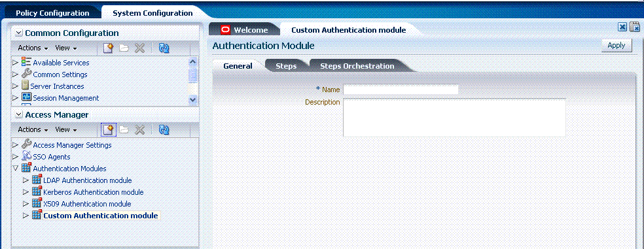
Task: Open the Steps tab
Action: click(x=286, y=66)
